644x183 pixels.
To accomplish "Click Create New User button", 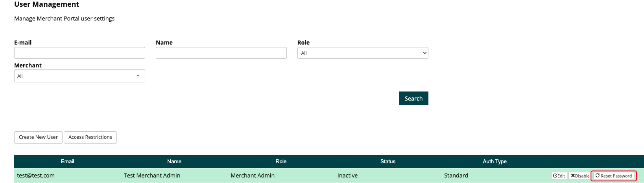I will pos(38,137).
